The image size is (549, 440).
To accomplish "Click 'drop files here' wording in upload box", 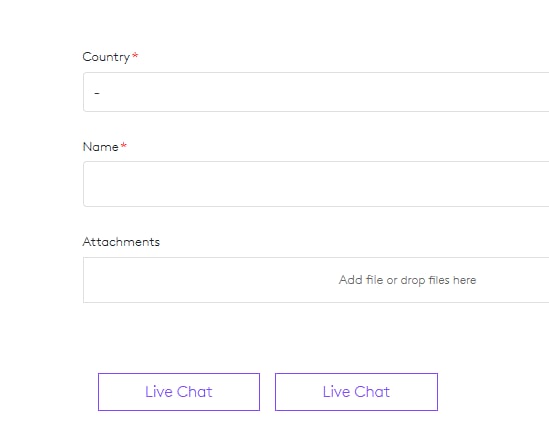I will (x=438, y=280).
